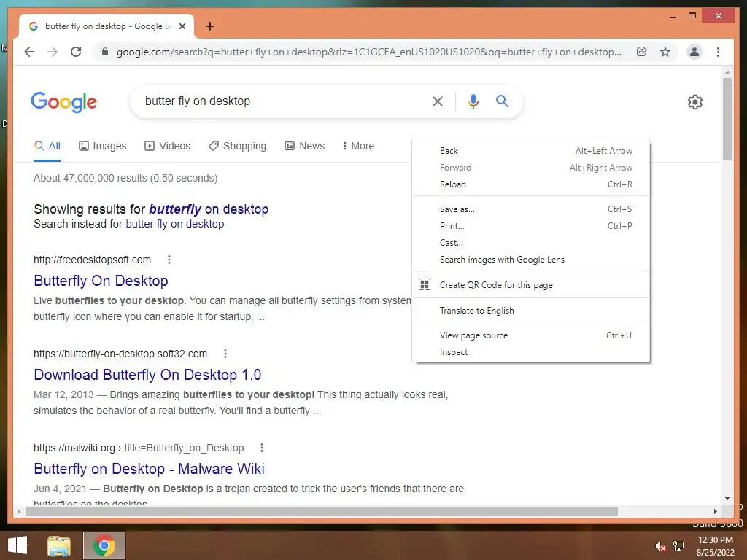The width and height of the screenshot is (747, 560).
Task: Open the 'Butterfly On Desktop' result link
Action: pos(101,281)
